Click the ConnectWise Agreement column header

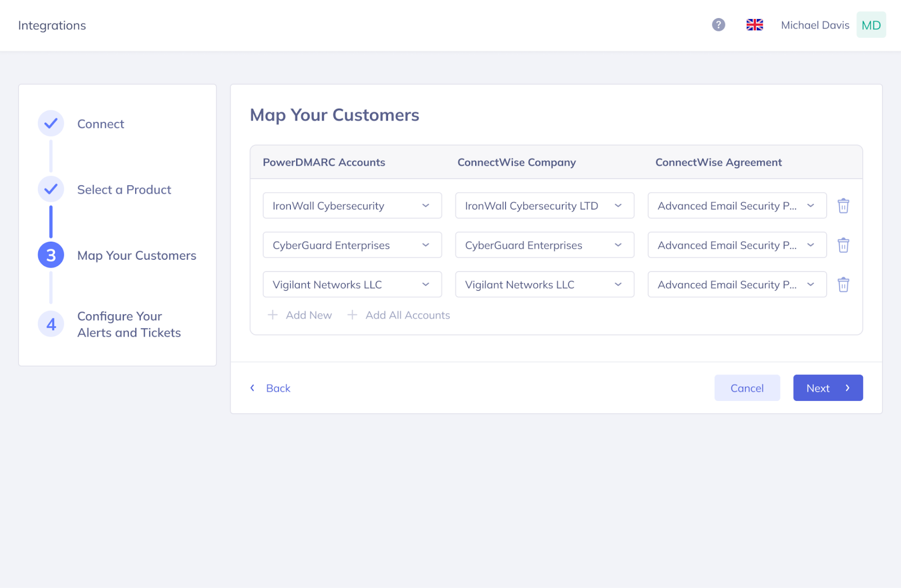719,162
